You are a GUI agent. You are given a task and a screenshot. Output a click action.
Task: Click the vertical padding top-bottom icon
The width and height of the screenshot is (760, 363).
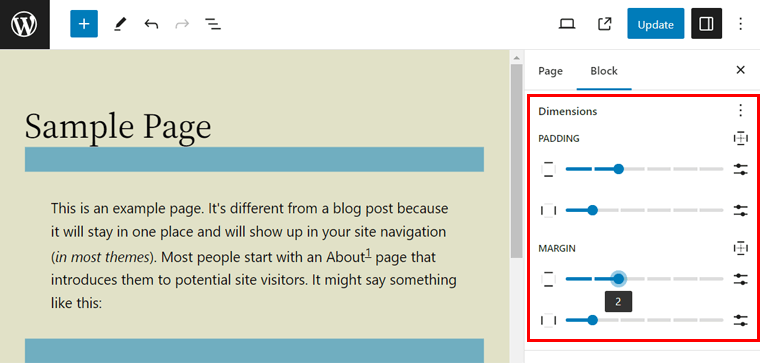point(548,169)
